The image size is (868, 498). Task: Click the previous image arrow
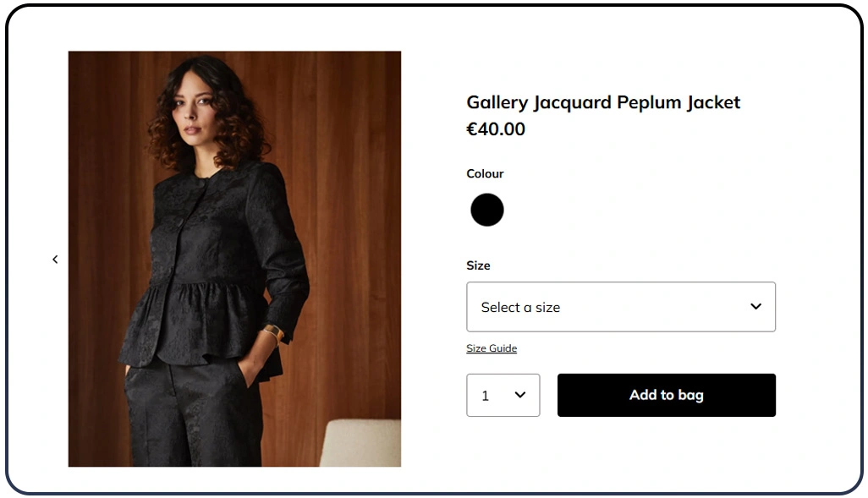point(55,260)
